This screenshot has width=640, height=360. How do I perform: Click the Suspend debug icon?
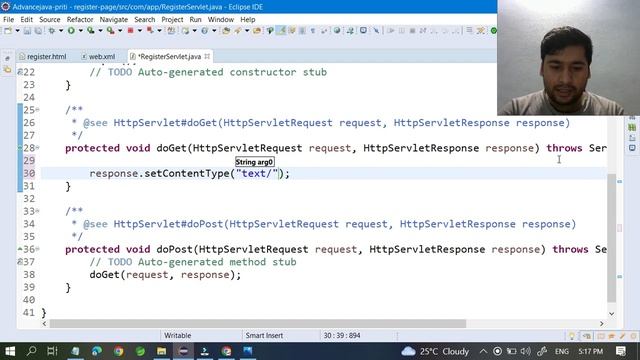(402, 31)
